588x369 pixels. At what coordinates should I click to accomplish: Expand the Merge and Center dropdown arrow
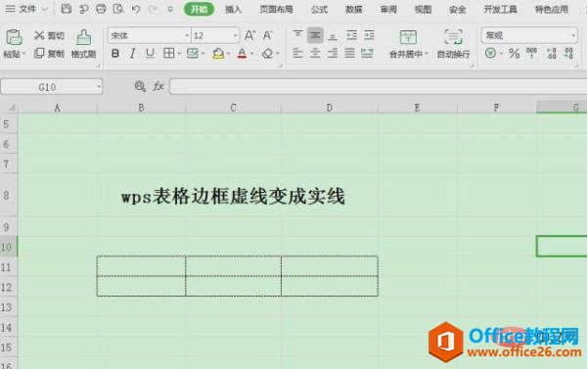pyautogui.click(x=426, y=54)
